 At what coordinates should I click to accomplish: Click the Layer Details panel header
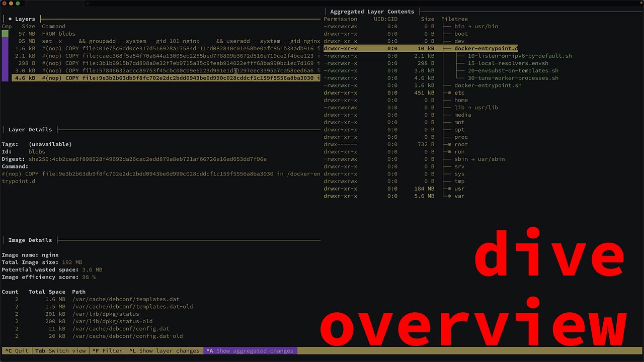tap(30, 130)
